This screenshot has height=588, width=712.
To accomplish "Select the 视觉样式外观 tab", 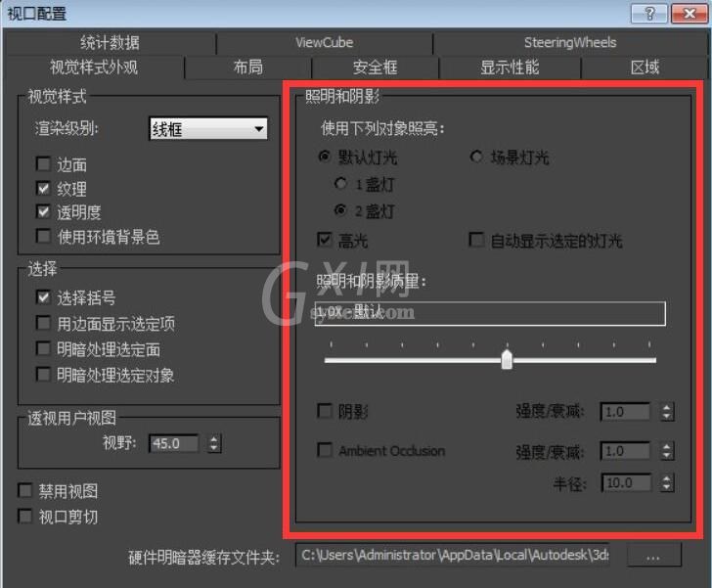I will tap(94, 68).
